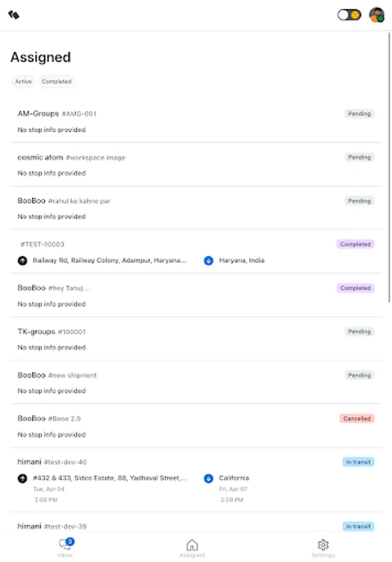Click Completed badge on #TEST-10003
Viewport: 392px width, 562px height.
click(x=356, y=244)
